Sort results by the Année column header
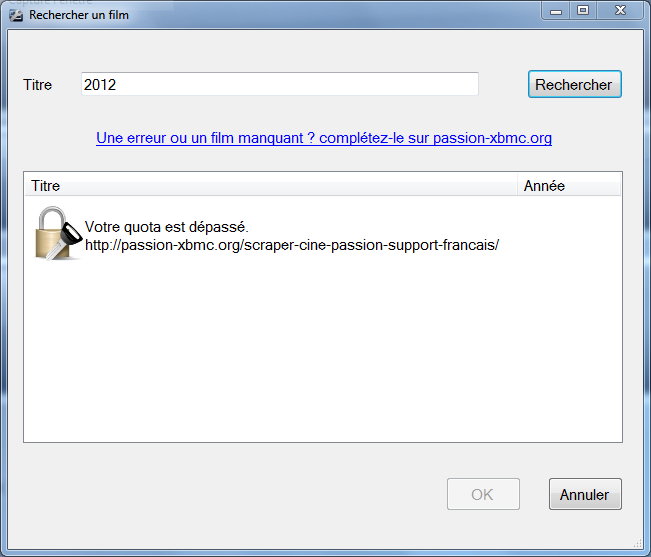The image size is (651, 557). [569, 185]
